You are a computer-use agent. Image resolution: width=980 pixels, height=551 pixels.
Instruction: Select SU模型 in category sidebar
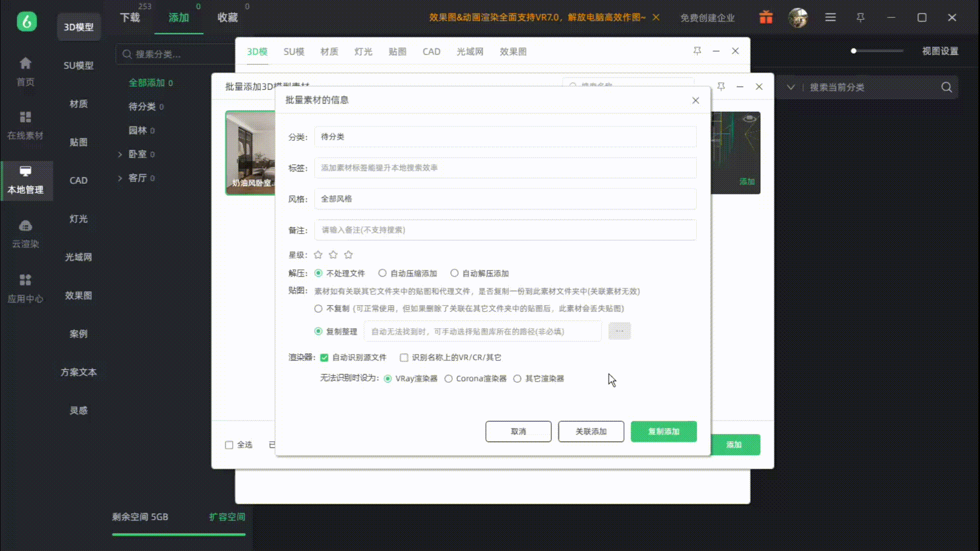79,65
